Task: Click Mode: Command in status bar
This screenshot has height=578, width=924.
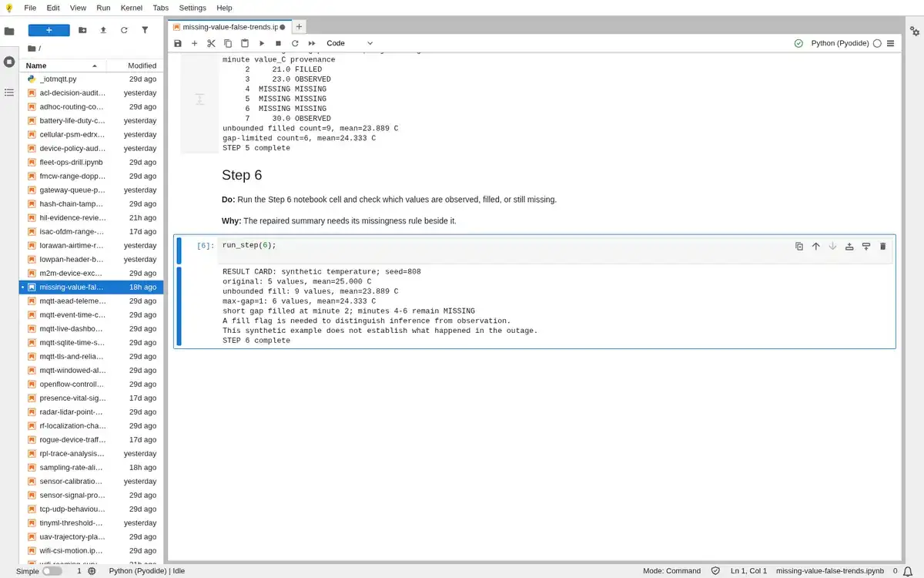Action: click(x=672, y=571)
